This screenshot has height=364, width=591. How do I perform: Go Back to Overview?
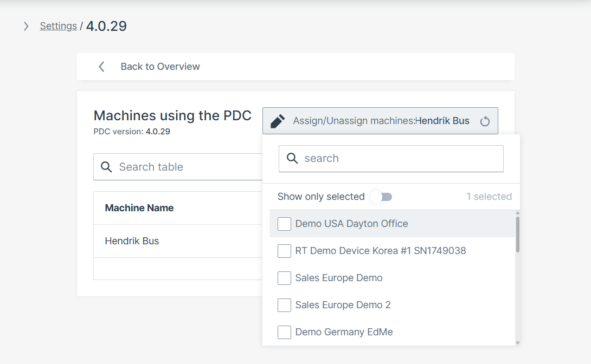point(160,67)
